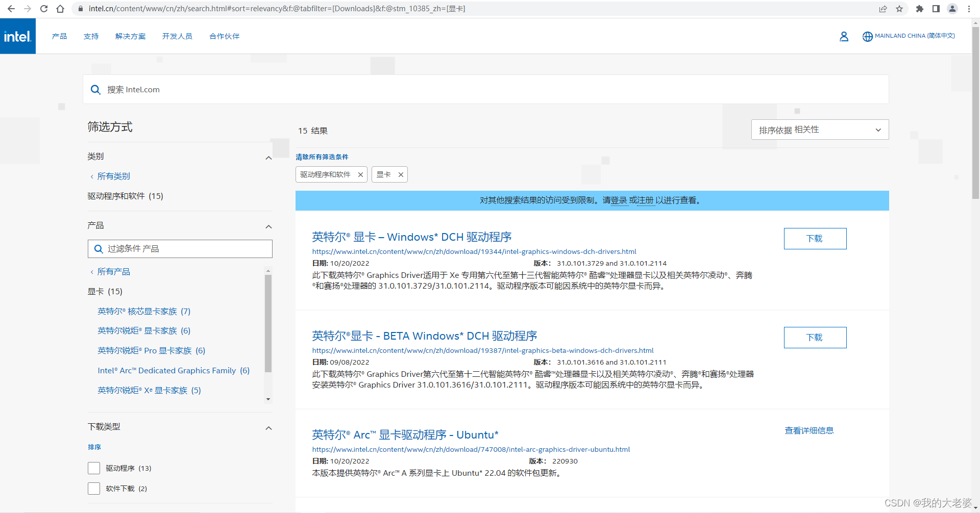980x513 pixels.
Task: Click the globe region selector icon
Action: pyautogui.click(x=867, y=36)
